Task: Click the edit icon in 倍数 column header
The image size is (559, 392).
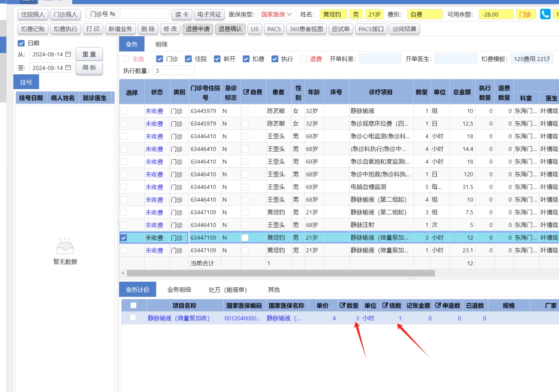Action: 385,306
